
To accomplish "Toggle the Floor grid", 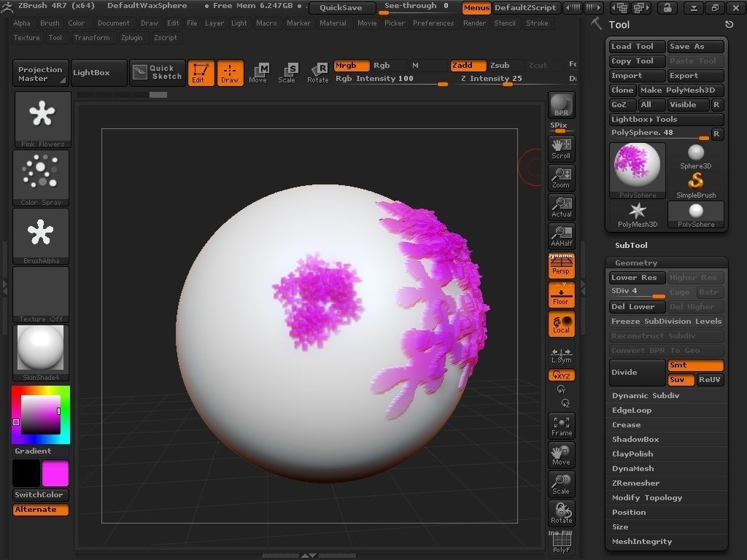I will pyautogui.click(x=561, y=295).
